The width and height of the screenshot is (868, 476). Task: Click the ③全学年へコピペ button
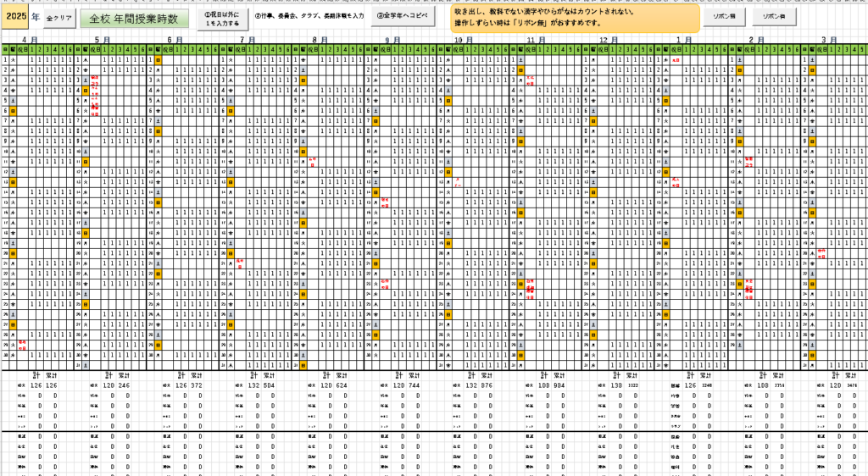[403, 16]
